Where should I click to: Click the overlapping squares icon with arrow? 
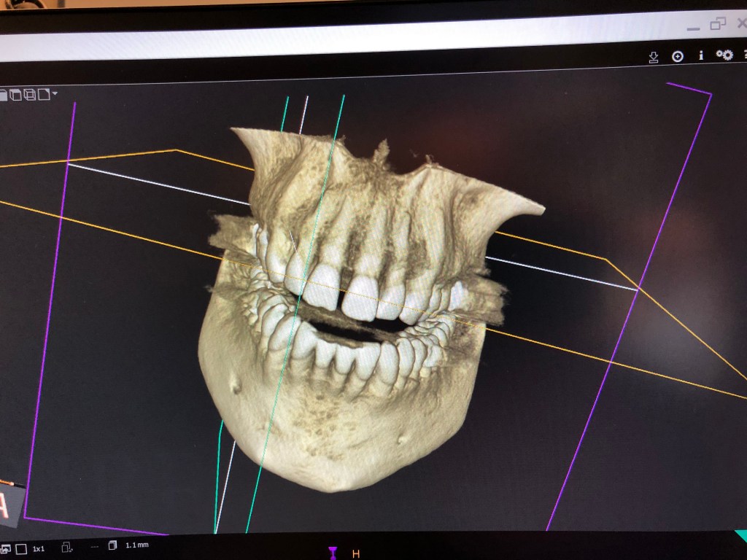click(66, 547)
